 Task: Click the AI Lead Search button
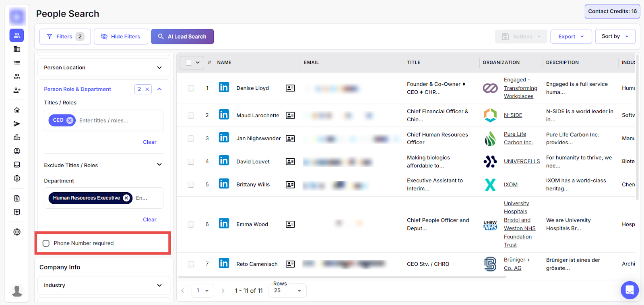182,37
